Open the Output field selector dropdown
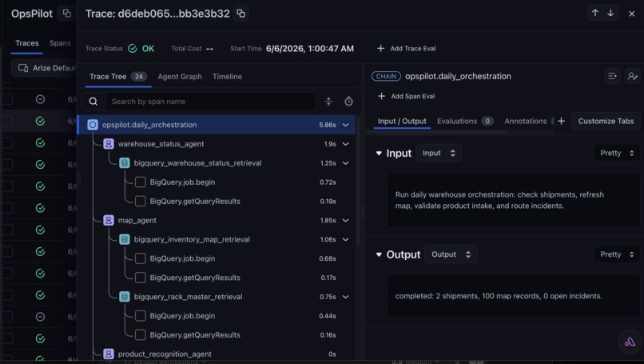 (x=451, y=254)
